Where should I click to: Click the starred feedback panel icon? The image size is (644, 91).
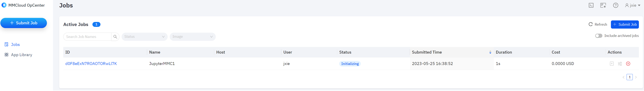coord(603,5)
